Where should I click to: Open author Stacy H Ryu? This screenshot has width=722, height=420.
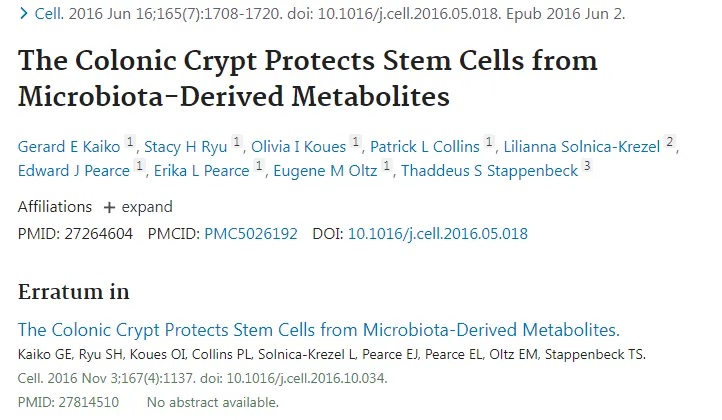pos(186,147)
